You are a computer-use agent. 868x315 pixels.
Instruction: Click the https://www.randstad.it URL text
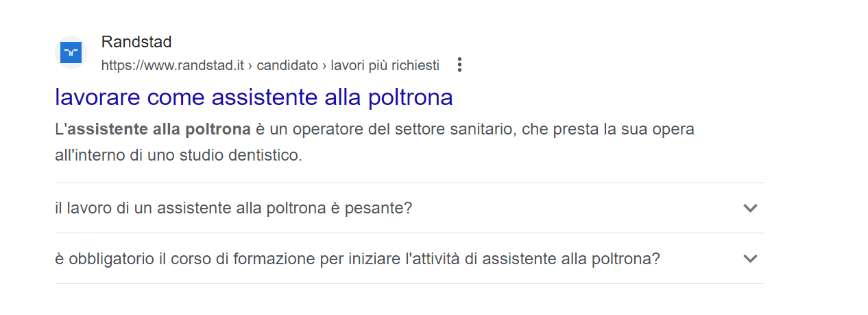[173, 65]
